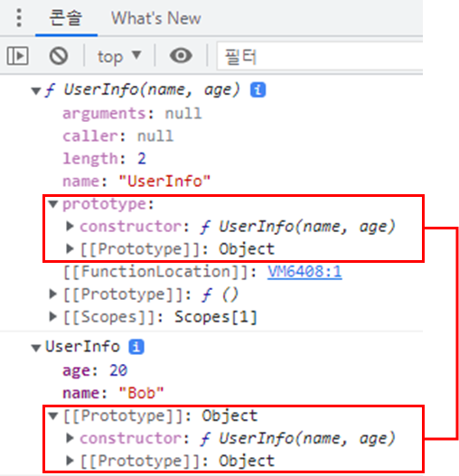Toggle the console sidebar panel icon
Image resolution: width=459 pixels, height=476 pixels.
pos(17,56)
